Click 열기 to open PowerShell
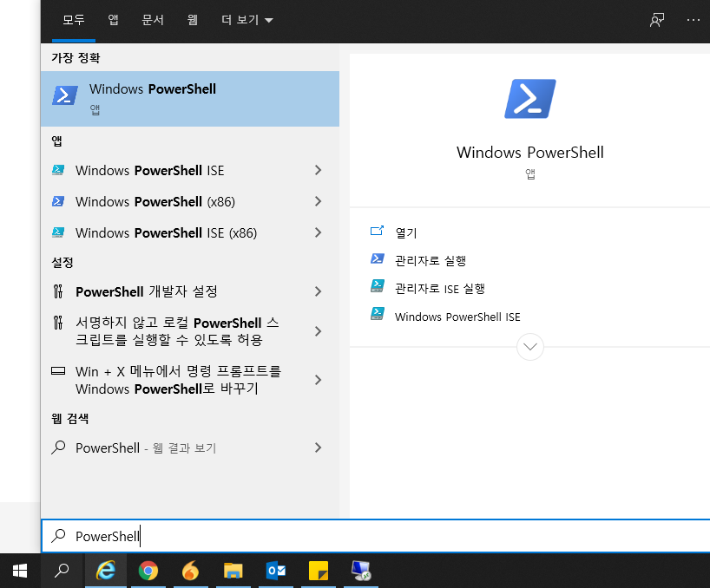 coord(406,233)
